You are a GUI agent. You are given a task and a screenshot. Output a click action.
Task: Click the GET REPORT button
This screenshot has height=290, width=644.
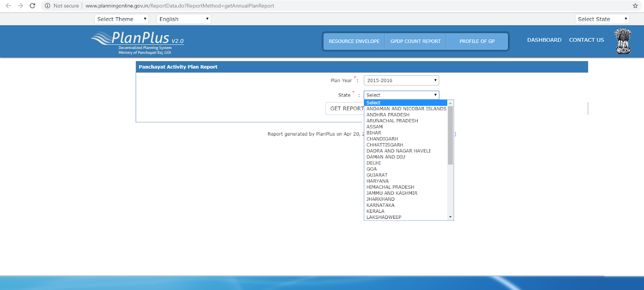pos(345,109)
